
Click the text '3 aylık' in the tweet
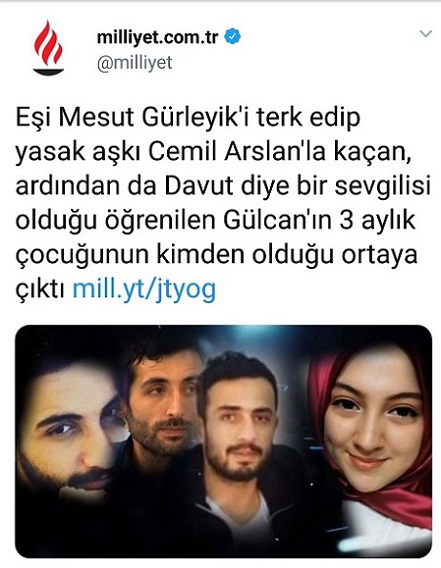377,221
